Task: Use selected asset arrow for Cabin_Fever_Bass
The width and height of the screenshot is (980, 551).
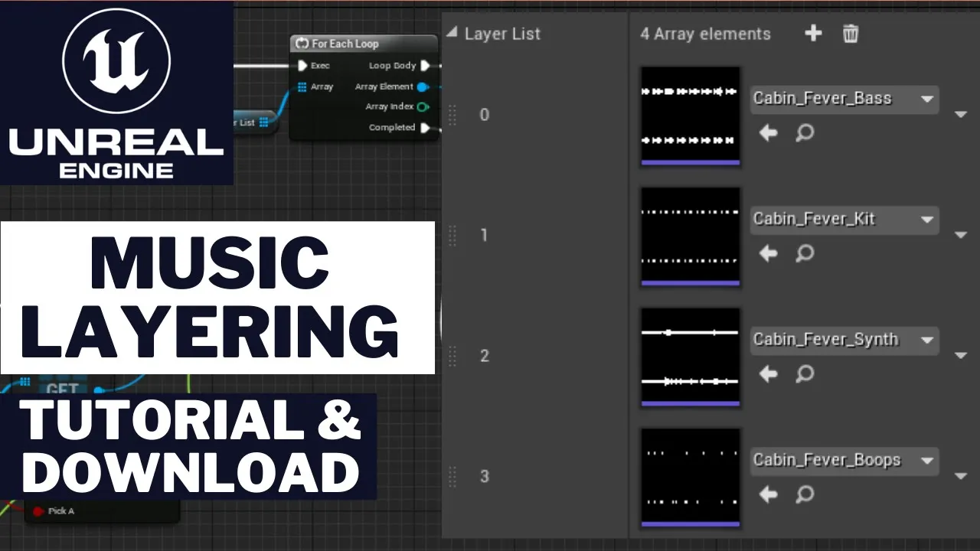Action: click(x=768, y=133)
